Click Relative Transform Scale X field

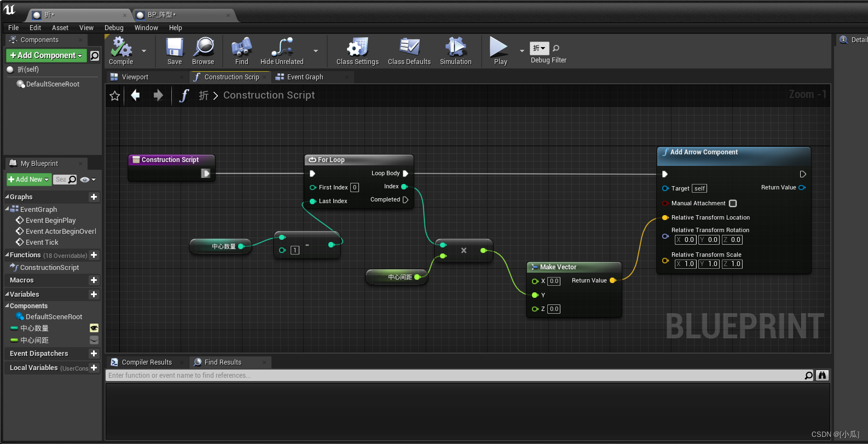[x=685, y=264]
